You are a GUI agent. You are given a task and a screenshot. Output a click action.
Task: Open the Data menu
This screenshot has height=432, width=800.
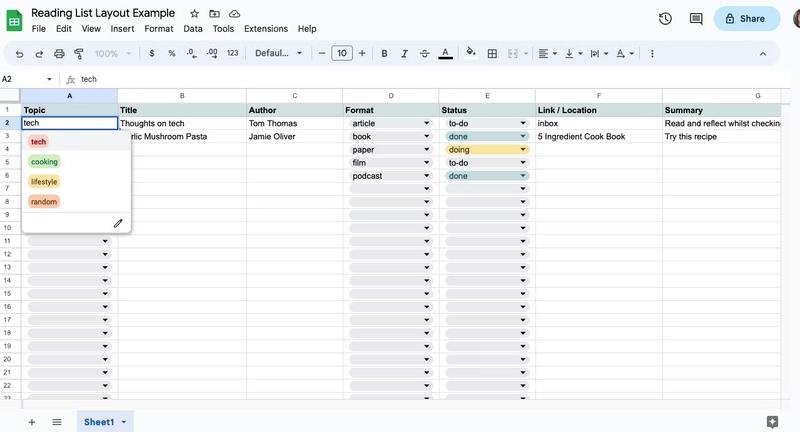tap(193, 29)
